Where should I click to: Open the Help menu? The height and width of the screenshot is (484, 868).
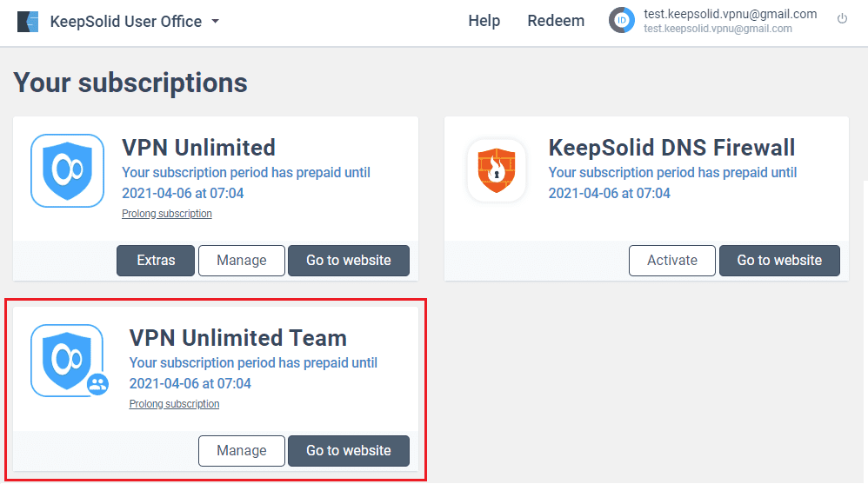[x=484, y=21]
